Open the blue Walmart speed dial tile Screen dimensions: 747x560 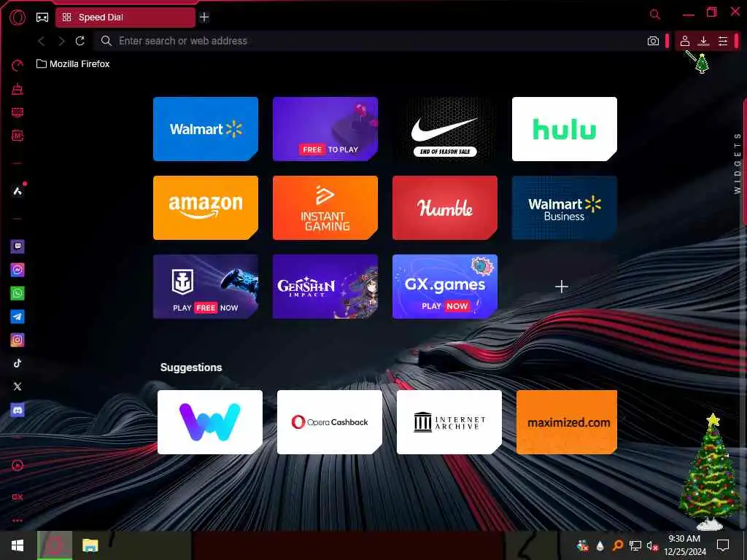pyautogui.click(x=205, y=128)
